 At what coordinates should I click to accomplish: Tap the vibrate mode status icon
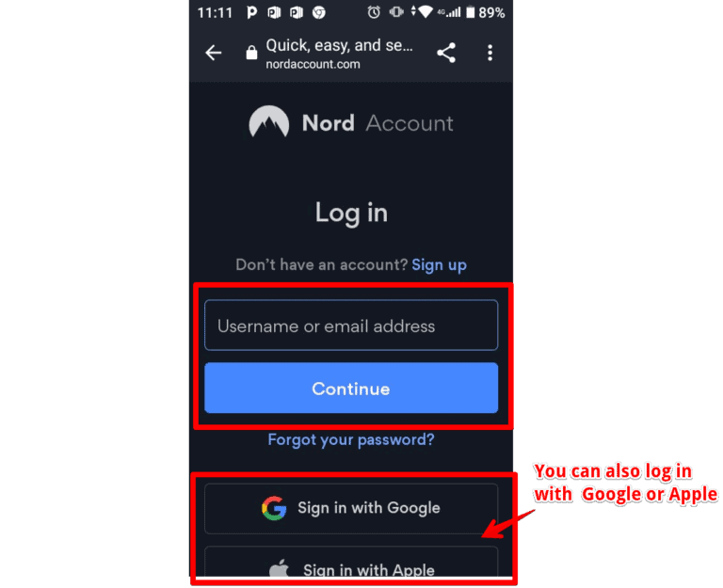396,12
